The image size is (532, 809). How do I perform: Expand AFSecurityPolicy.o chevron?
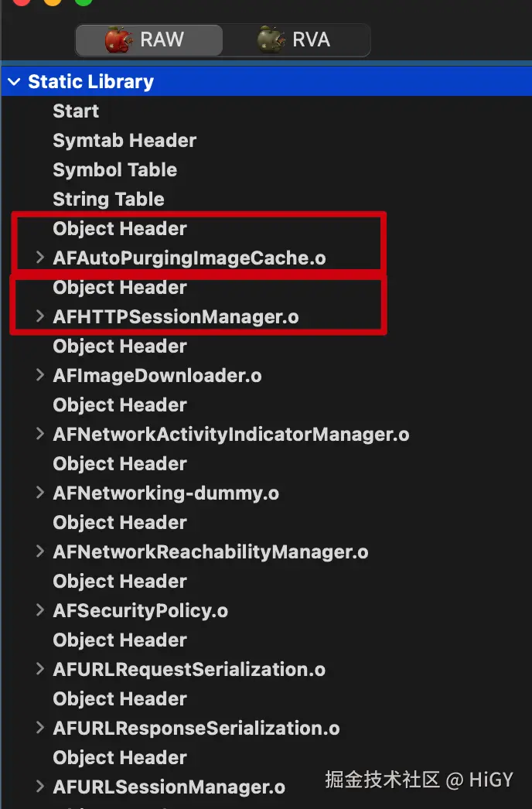[40, 610]
